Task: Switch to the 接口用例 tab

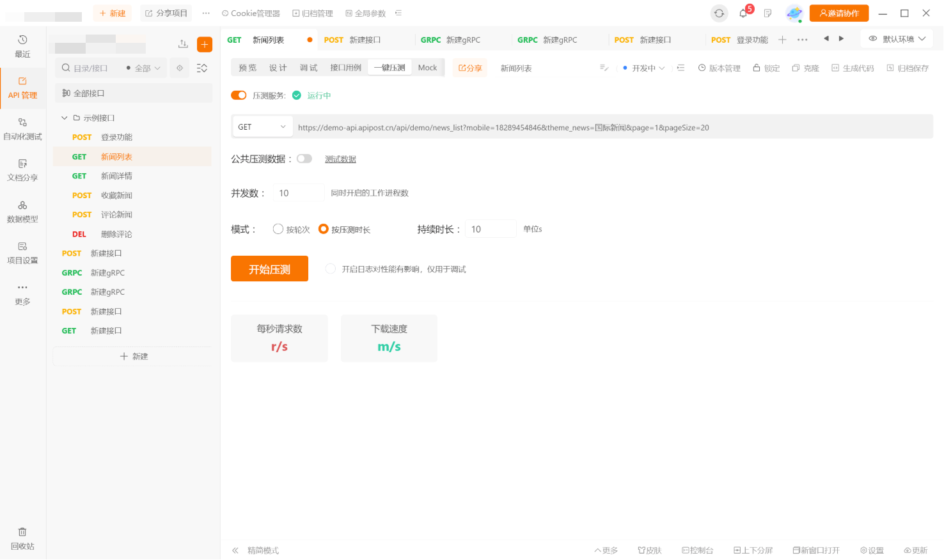Action: coord(345,68)
